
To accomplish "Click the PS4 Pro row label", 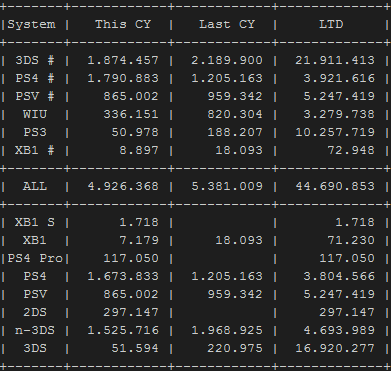I will 35,258.
